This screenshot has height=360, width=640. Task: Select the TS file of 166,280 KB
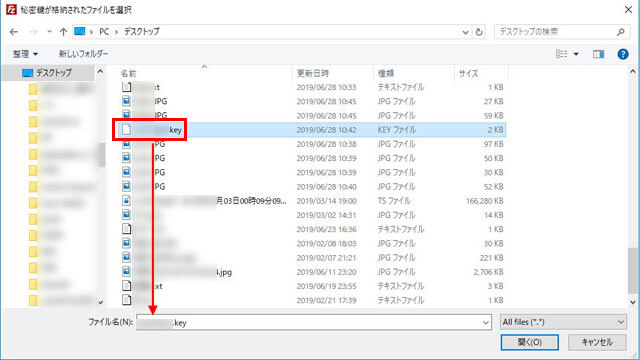312,201
